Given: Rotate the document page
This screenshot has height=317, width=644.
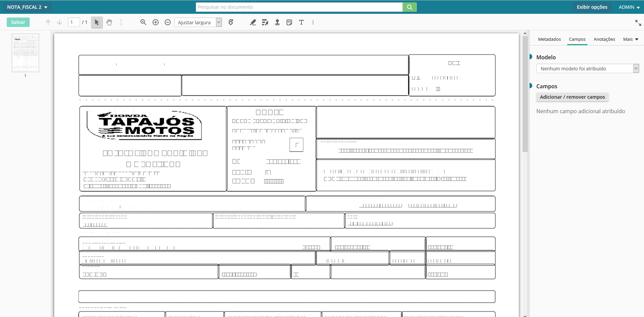Looking at the screenshot, I should [x=231, y=22].
